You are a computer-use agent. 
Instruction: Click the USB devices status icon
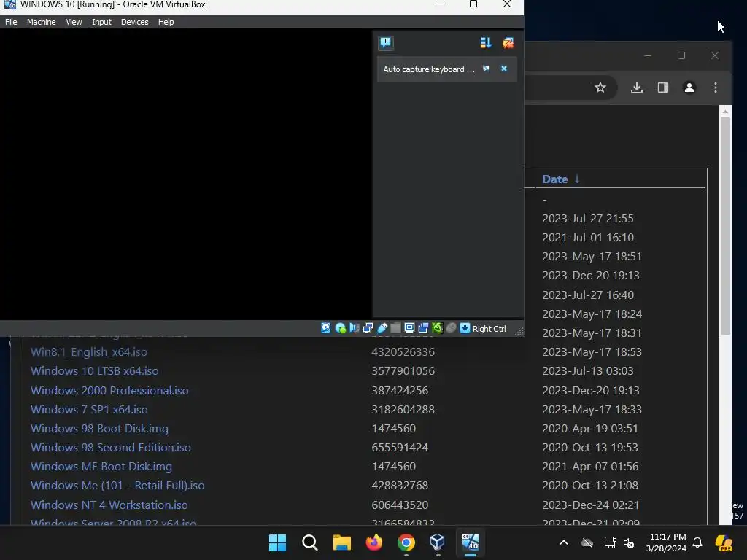tap(382, 328)
